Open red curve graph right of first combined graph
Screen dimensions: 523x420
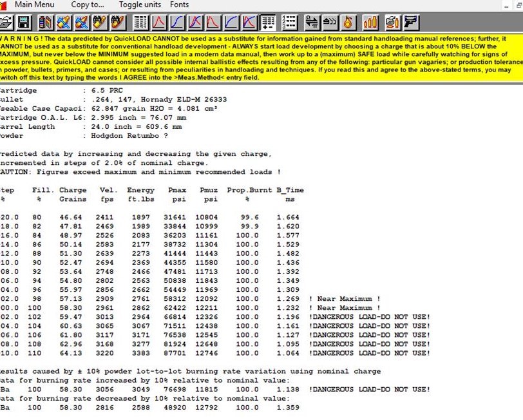[213, 23]
